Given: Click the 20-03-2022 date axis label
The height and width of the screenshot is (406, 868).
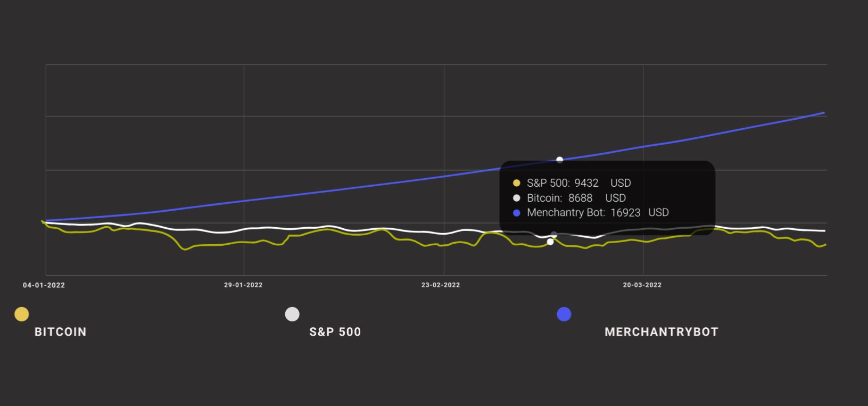Looking at the screenshot, I should point(642,285).
